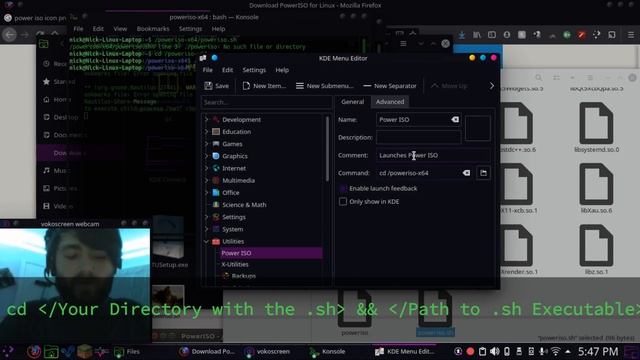Switch to Download PowerISO Firefox task
The image size is (640, 360).
(207, 351)
